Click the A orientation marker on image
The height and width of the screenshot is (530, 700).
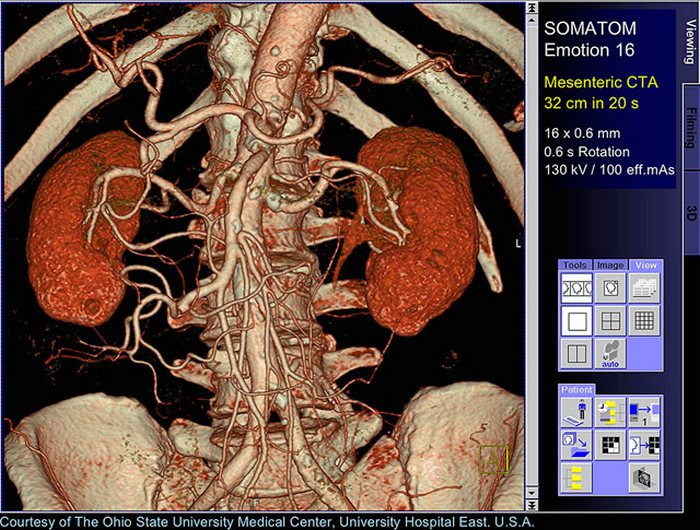pos(493,459)
